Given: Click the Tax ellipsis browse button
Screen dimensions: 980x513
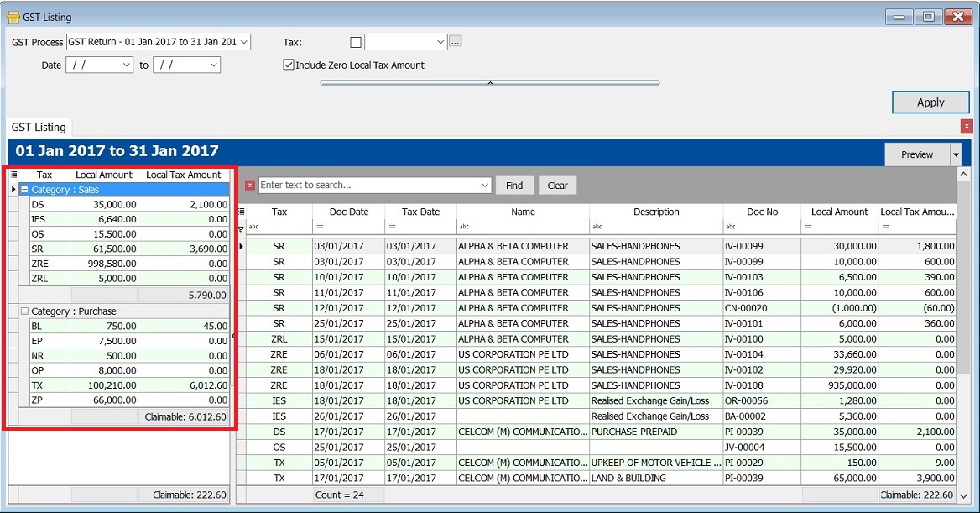Looking at the screenshot, I should coord(456,42).
